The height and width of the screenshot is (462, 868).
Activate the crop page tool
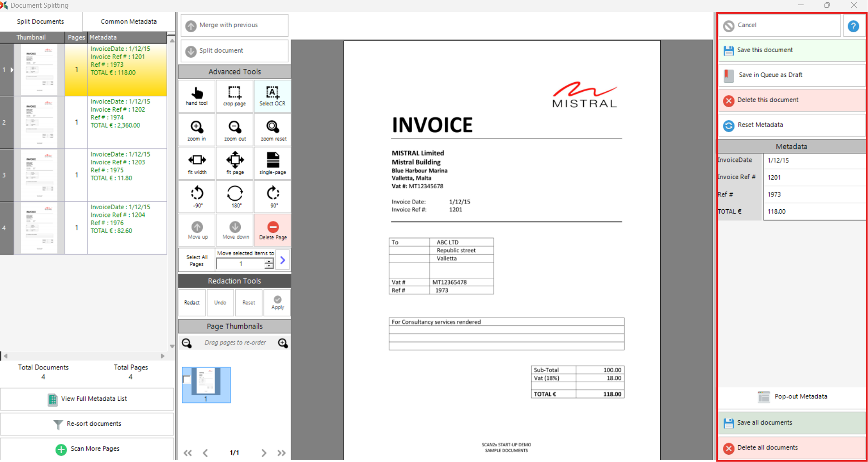(x=234, y=96)
